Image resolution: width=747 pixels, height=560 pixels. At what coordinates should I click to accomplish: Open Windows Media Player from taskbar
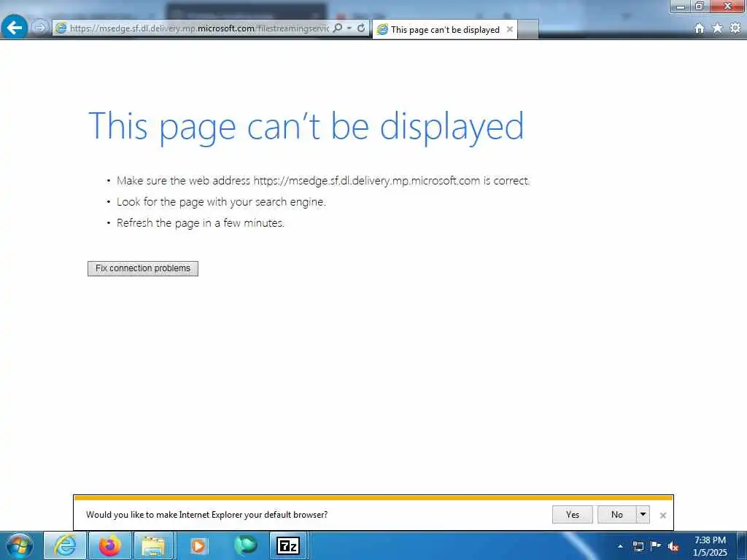click(x=198, y=545)
